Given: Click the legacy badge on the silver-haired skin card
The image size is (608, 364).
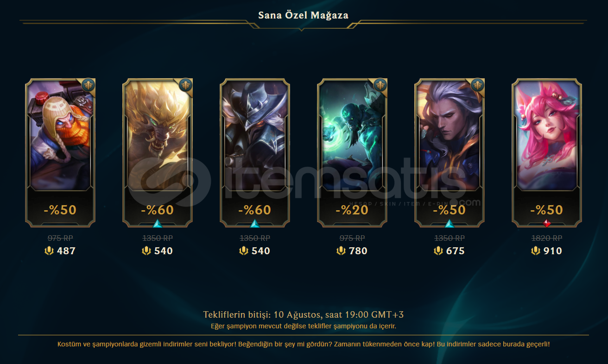Looking at the screenshot, I should (x=477, y=85).
